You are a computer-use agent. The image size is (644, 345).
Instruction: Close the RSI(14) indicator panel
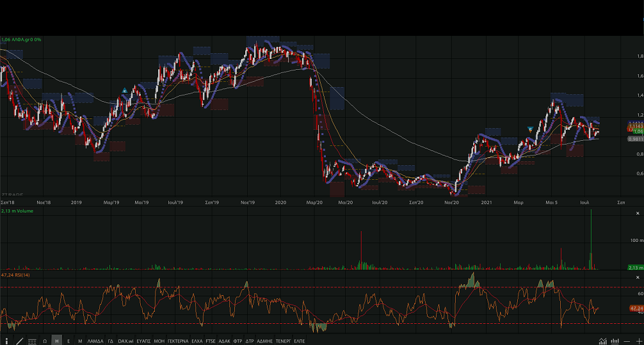(x=638, y=277)
